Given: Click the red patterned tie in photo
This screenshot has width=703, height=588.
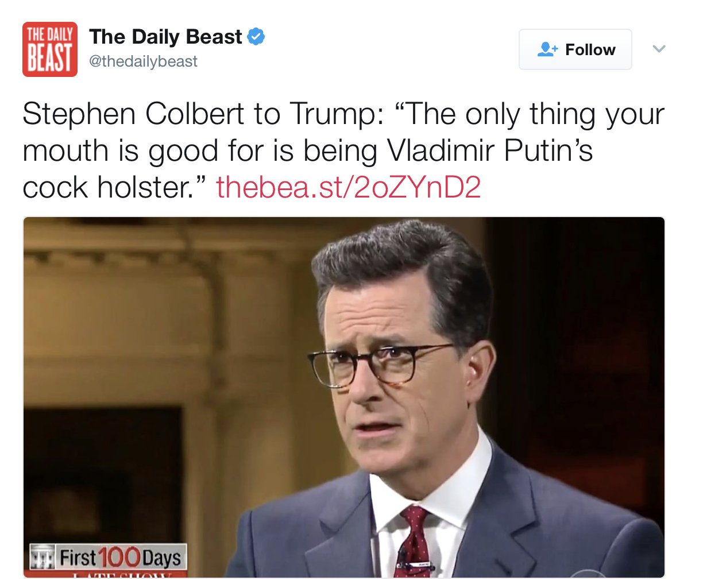Looking at the screenshot, I should pyautogui.click(x=414, y=541).
